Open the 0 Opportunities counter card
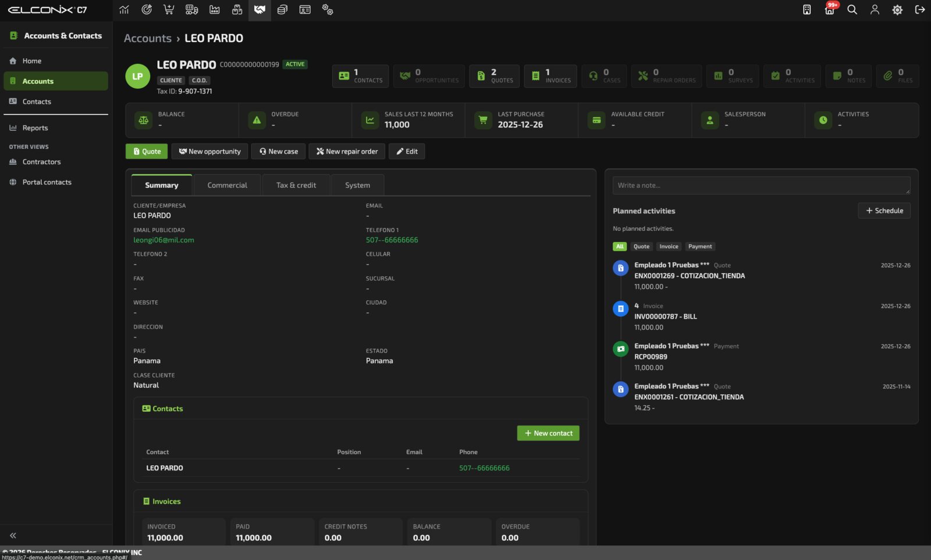Image resolution: width=931 pixels, height=560 pixels. (429, 76)
